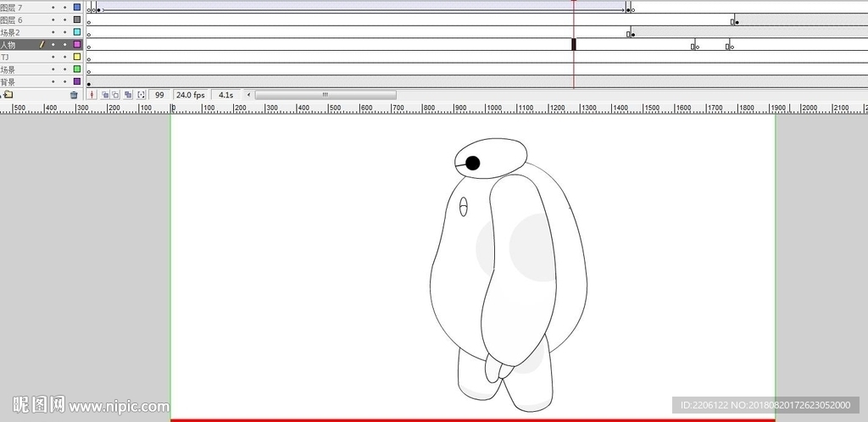This screenshot has width=868, height=422.
Task: Lock the TJ layer
Action: coord(64,57)
